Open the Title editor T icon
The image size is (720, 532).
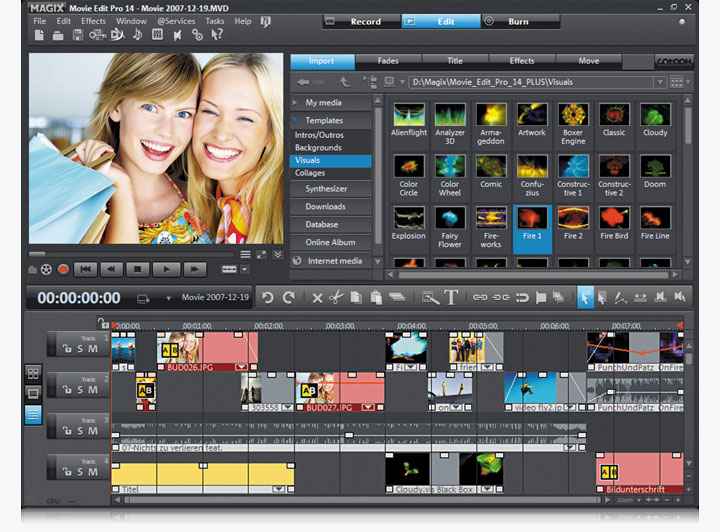pos(451,297)
